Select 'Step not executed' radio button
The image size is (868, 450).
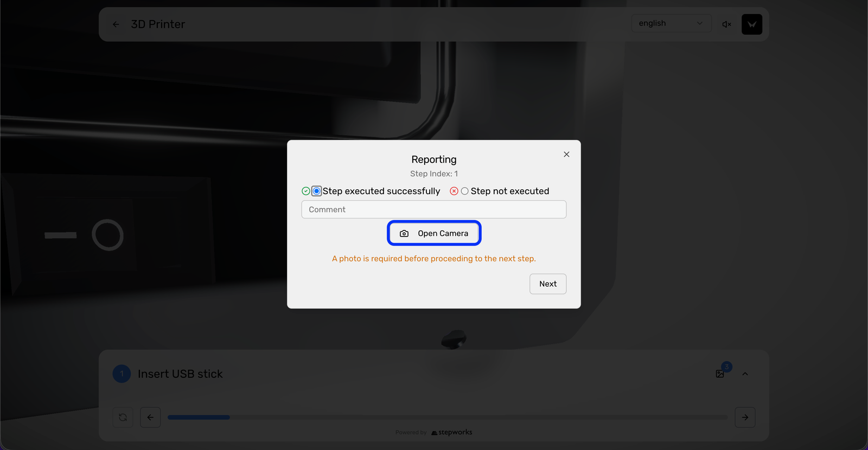coord(465,191)
